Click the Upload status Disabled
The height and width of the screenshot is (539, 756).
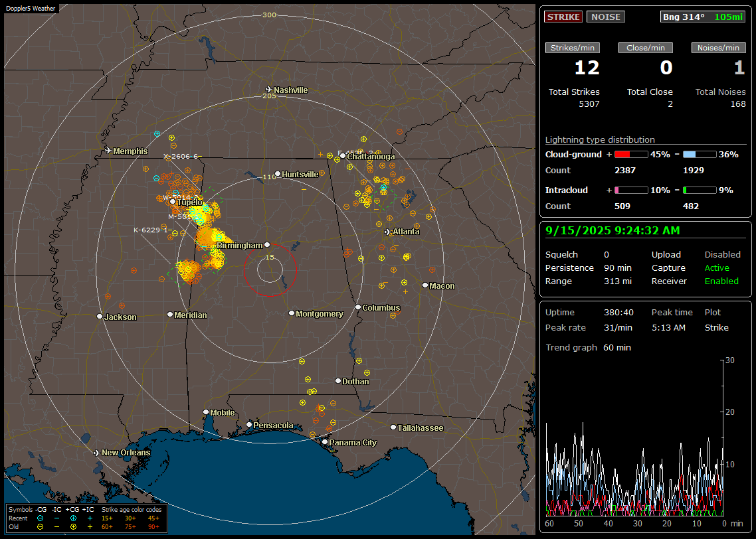coord(722,255)
